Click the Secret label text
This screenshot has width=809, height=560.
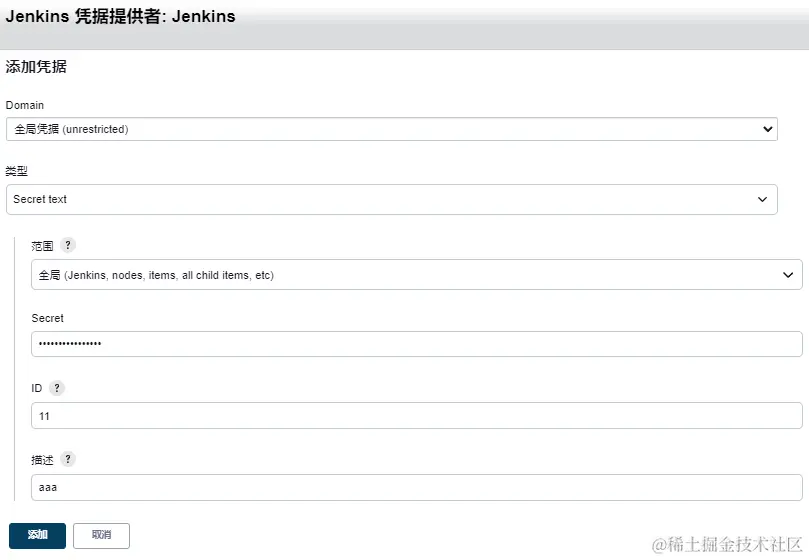tap(47, 318)
